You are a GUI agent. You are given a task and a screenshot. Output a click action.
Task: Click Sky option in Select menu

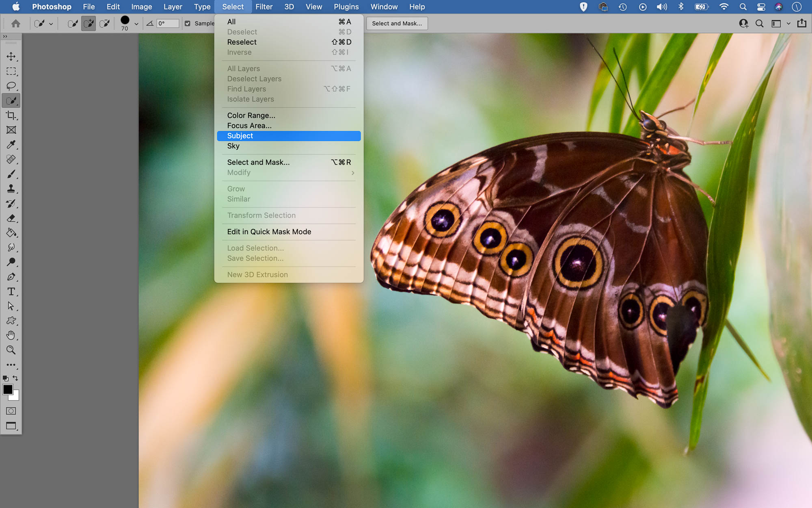pos(233,146)
